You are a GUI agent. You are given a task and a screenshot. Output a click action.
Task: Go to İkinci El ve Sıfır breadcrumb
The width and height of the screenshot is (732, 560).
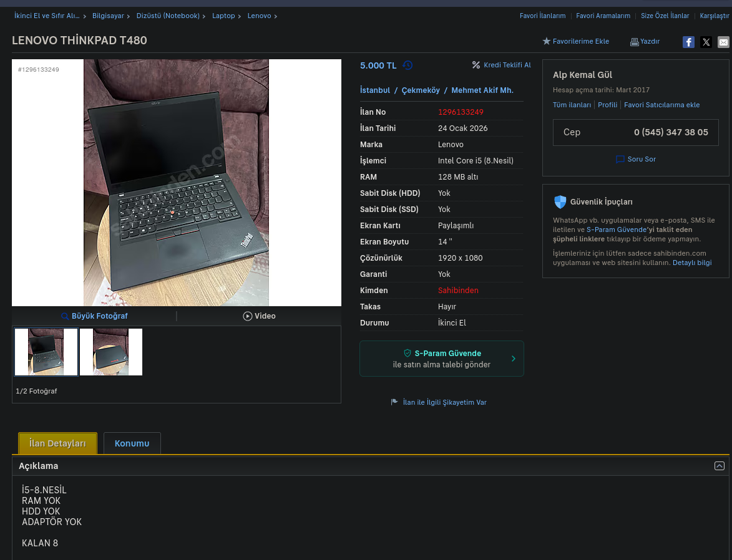pos(47,16)
